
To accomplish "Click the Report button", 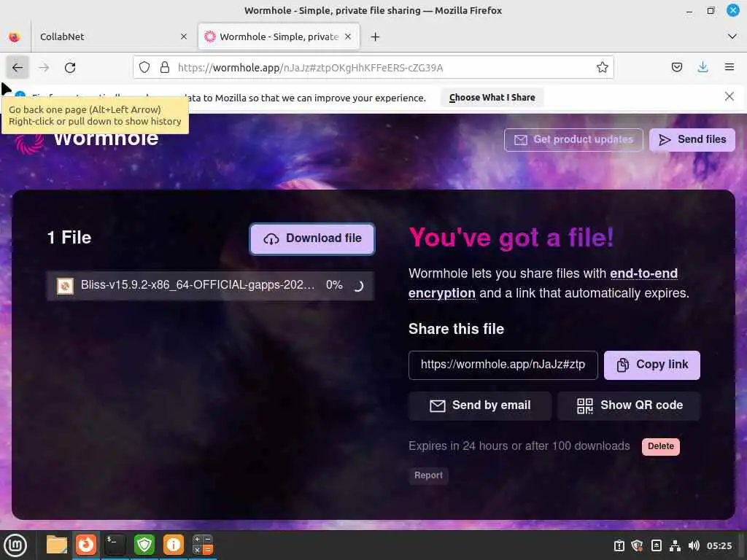I will click(x=428, y=475).
